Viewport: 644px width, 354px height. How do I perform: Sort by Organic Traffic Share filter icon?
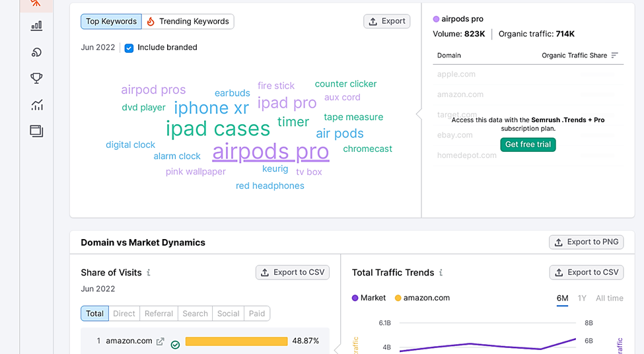pos(614,55)
